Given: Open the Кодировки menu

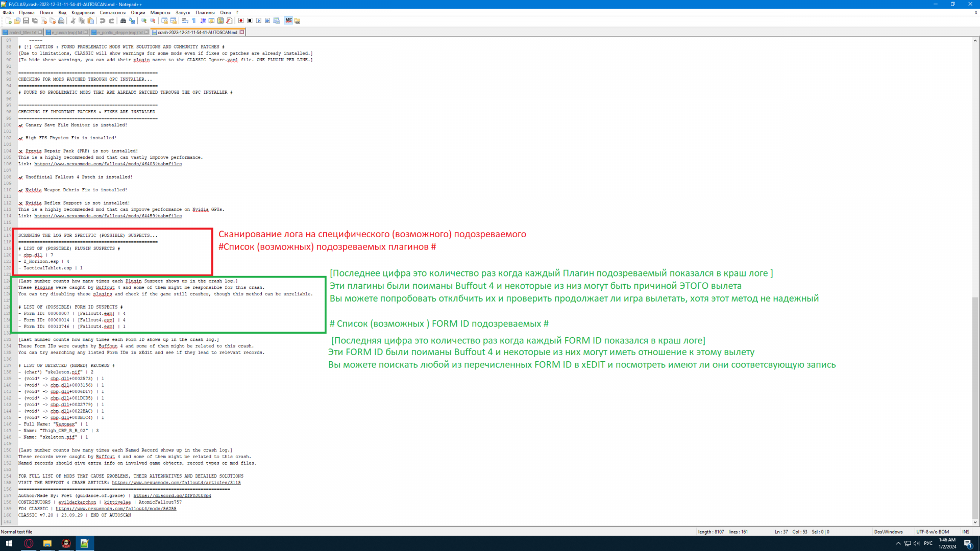Looking at the screenshot, I should click(83, 13).
